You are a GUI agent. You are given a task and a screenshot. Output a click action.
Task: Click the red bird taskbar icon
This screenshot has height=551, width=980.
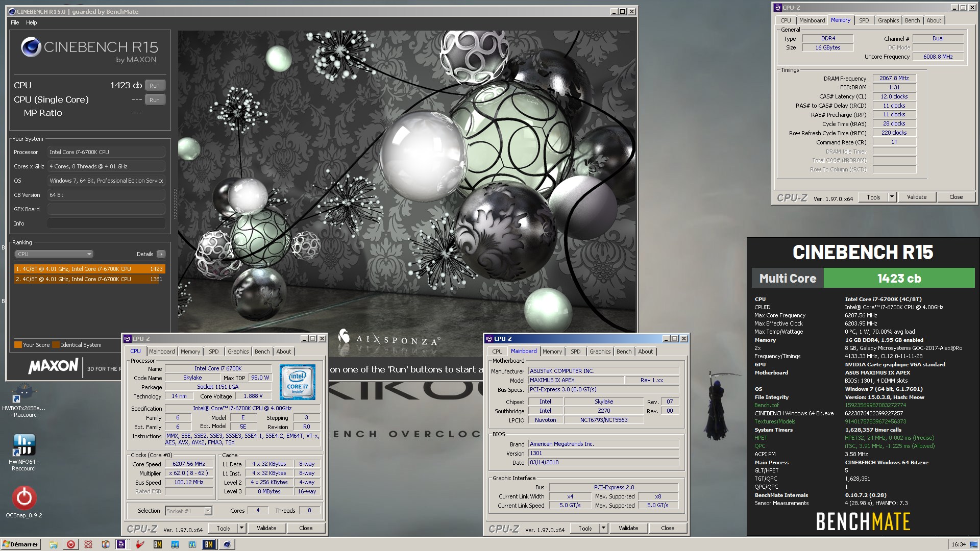(x=140, y=544)
